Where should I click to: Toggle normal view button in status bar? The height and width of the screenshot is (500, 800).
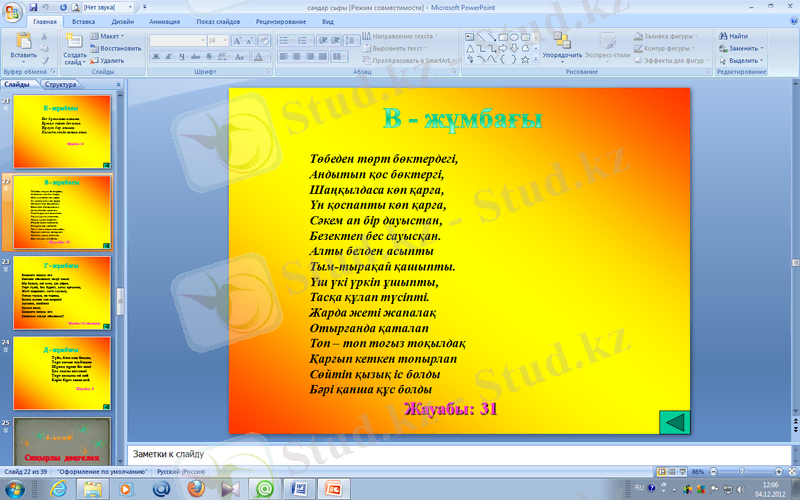pyautogui.click(x=661, y=471)
